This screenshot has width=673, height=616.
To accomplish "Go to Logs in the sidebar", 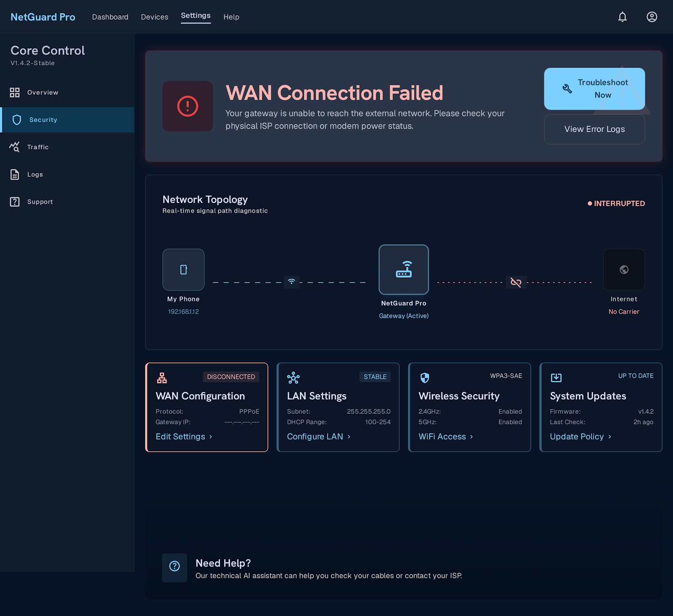I will [67, 174].
